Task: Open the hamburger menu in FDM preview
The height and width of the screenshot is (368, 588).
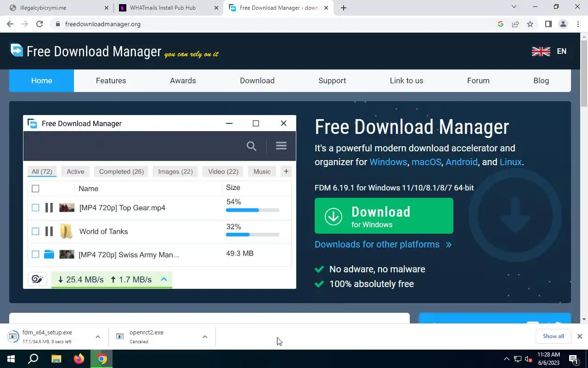Action: [281, 146]
